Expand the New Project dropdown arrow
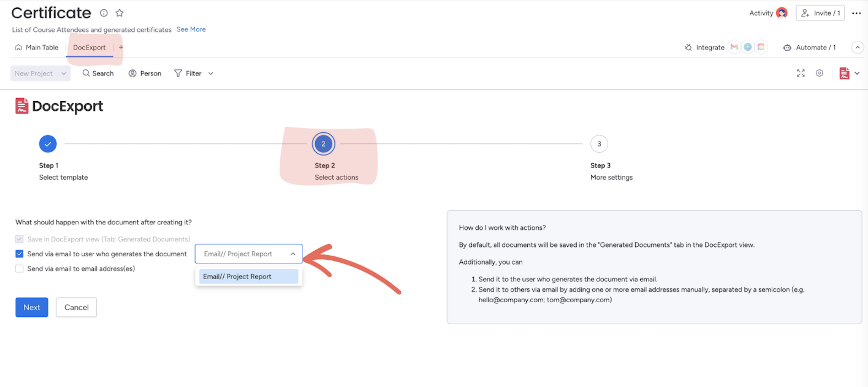Screen dimensions: 868x387 click(x=63, y=73)
